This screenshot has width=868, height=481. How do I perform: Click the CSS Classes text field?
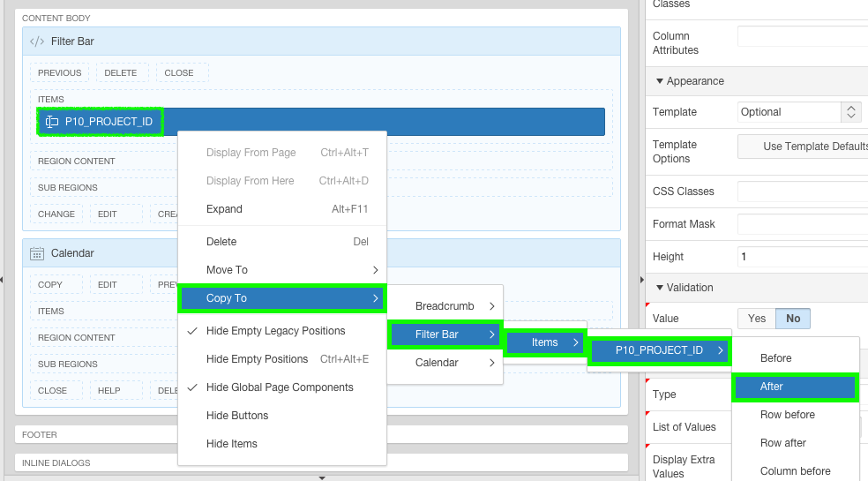[803, 192]
